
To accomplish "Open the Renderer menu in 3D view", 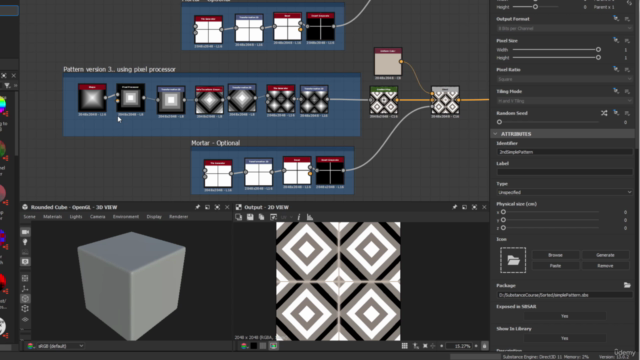I will (x=178, y=217).
